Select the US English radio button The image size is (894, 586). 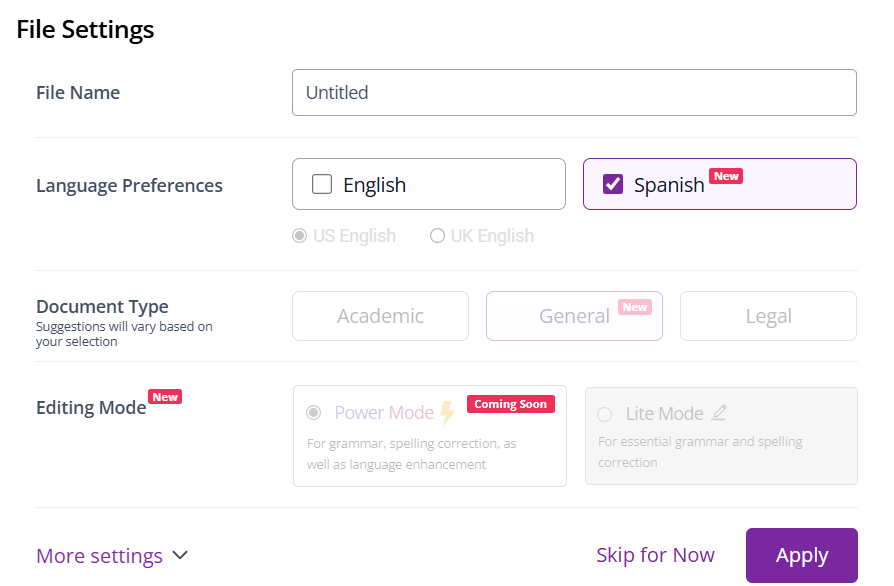pyautogui.click(x=299, y=235)
